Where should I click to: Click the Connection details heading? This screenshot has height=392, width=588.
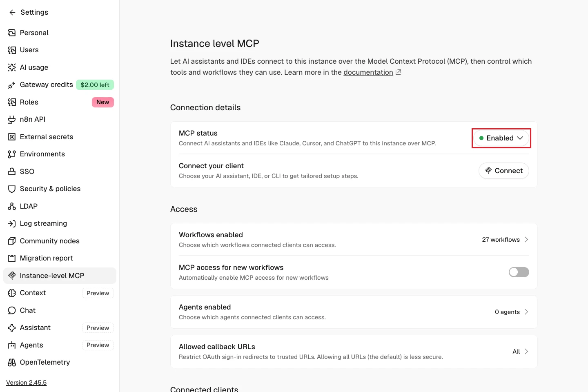[205, 107]
